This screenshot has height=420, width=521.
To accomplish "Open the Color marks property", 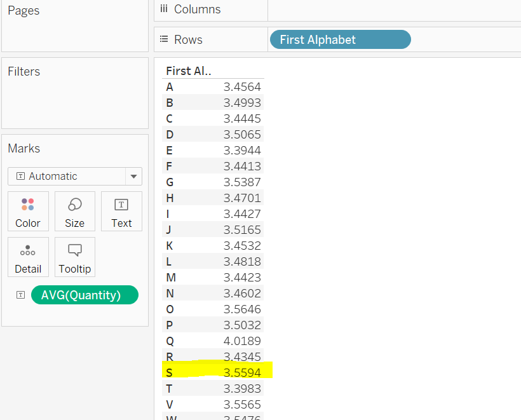I will point(28,211).
